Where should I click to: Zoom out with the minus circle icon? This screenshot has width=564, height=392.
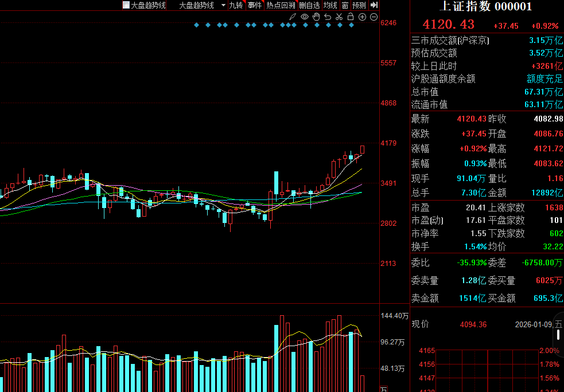coord(374,17)
